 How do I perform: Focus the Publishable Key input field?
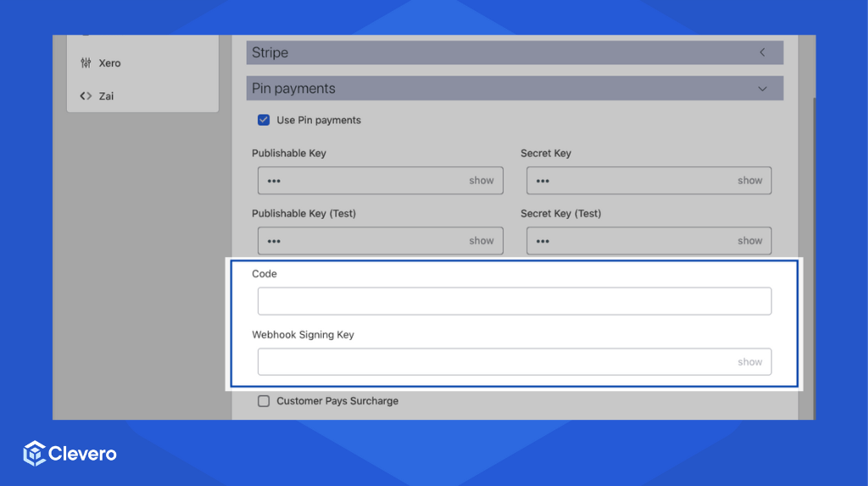[381, 181]
